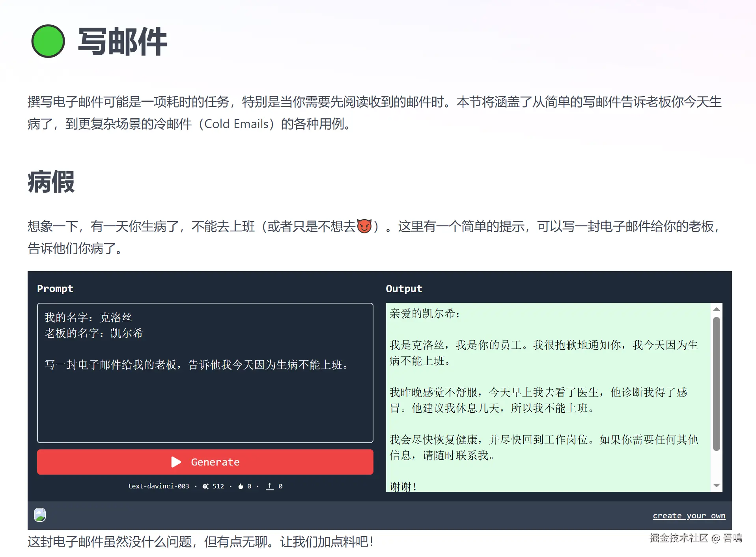756x557 pixels.
Task: Click the image placeholder icon in footer bar
Action: click(x=40, y=515)
